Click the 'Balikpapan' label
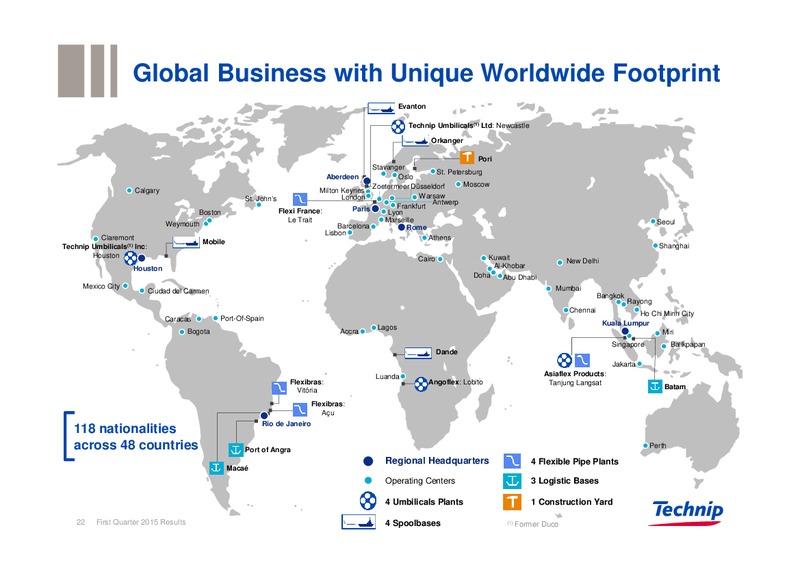The image size is (800, 565). click(x=687, y=345)
